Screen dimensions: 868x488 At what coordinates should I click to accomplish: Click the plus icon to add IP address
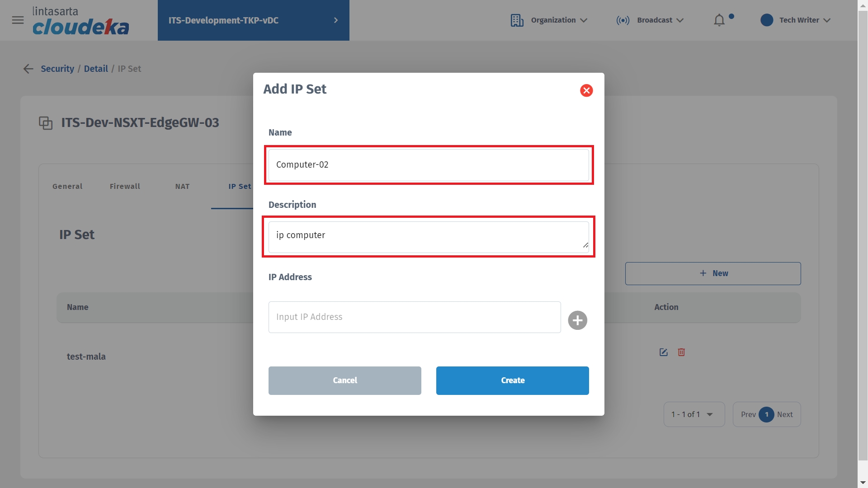[x=577, y=320]
